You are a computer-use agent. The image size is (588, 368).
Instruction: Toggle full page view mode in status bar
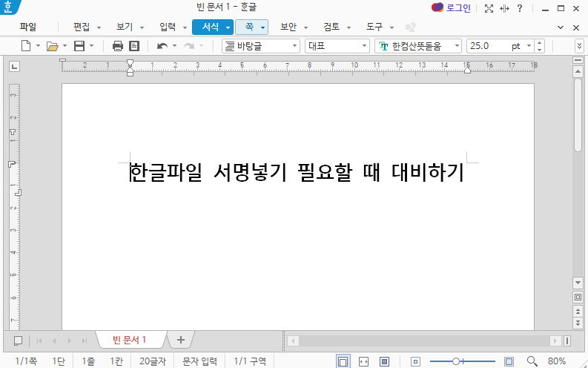coord(384,361)
